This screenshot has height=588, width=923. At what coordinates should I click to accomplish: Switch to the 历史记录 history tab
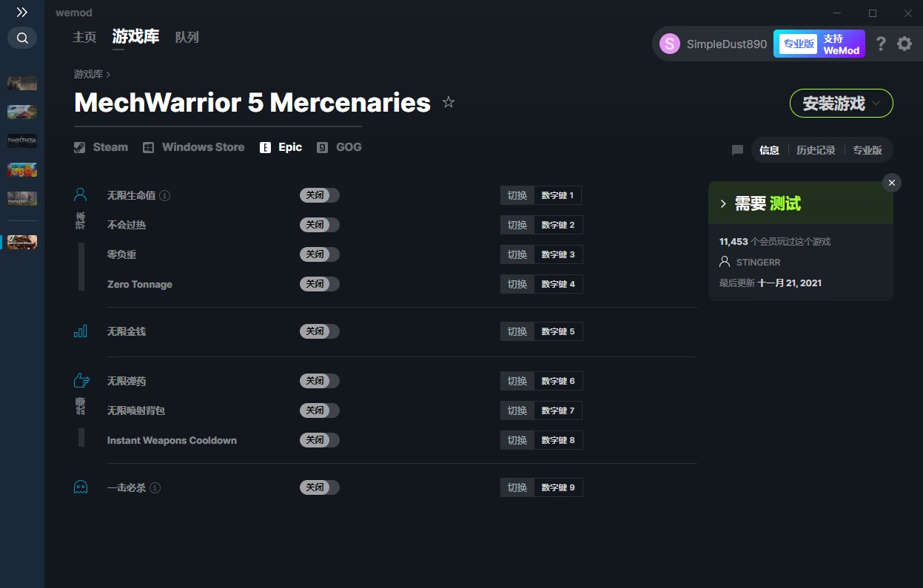click(816, 150)
